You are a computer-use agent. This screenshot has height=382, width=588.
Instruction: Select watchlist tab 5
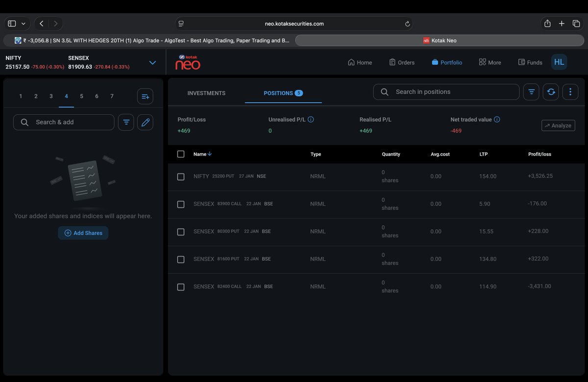click(81, 96)
